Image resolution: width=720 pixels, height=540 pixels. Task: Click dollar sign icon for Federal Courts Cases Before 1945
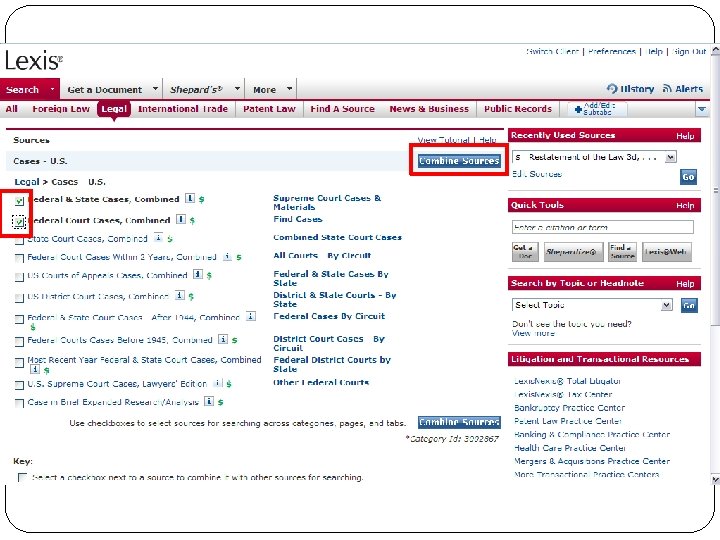pos(235,340)
